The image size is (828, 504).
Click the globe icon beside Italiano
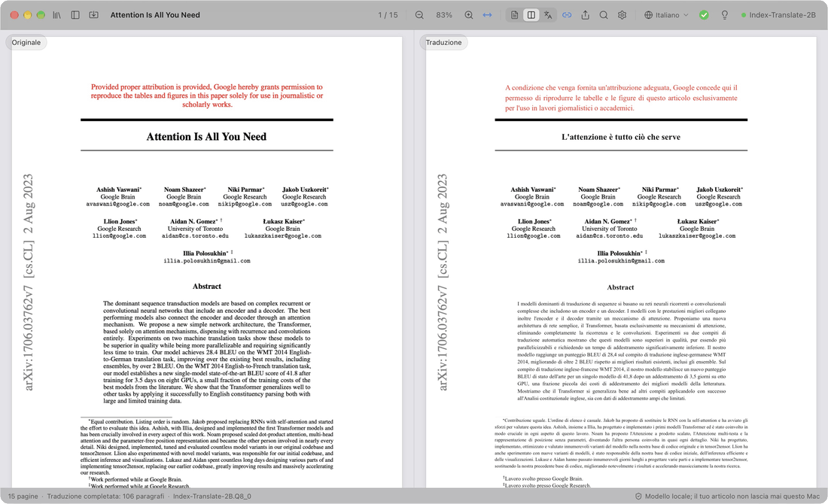pos(648,15)
